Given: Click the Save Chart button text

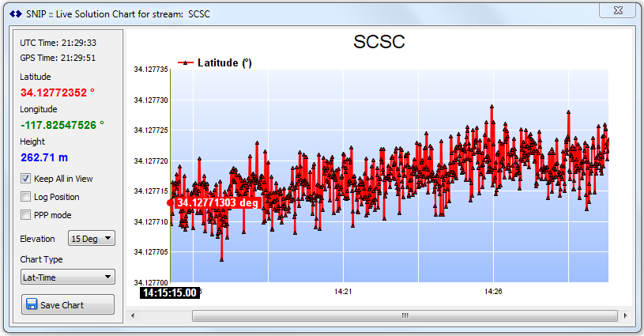Looking at the screenshot, I should point(62,305).
